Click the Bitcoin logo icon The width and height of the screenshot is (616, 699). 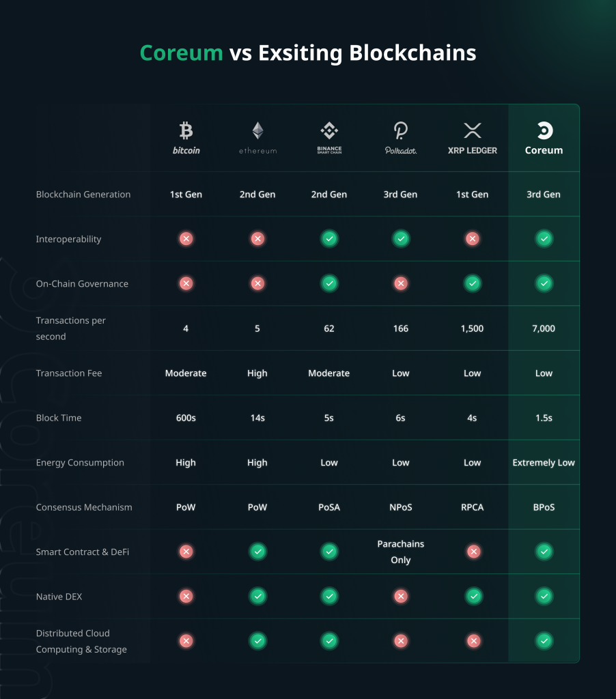click(186, 130)
